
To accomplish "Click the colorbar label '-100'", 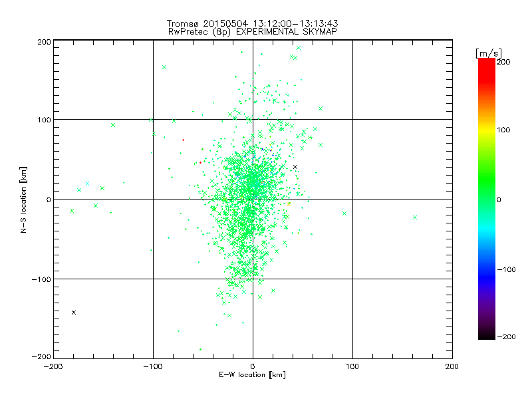I will tap(506, 269).
